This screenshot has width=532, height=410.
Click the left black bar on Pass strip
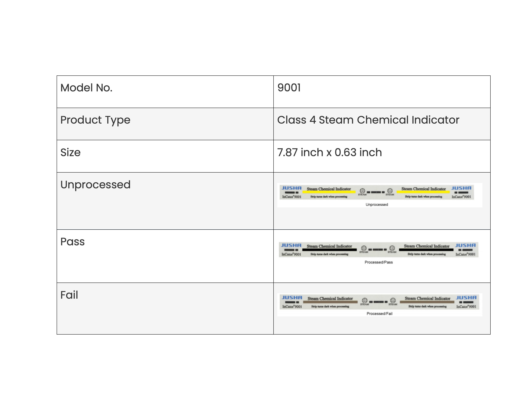coord(329,250)
